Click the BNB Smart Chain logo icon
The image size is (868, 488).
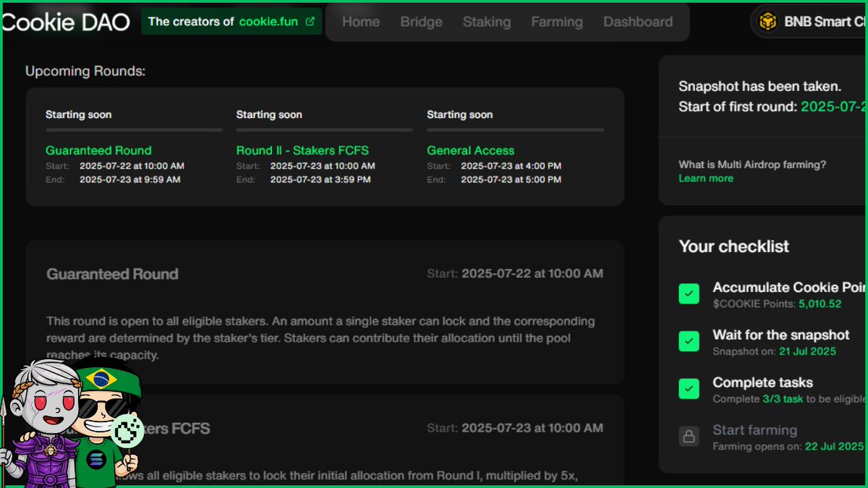point(767,22)
